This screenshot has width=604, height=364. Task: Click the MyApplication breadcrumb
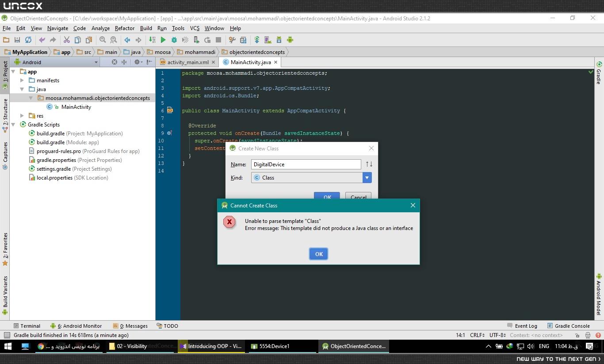tap(26, 52)
